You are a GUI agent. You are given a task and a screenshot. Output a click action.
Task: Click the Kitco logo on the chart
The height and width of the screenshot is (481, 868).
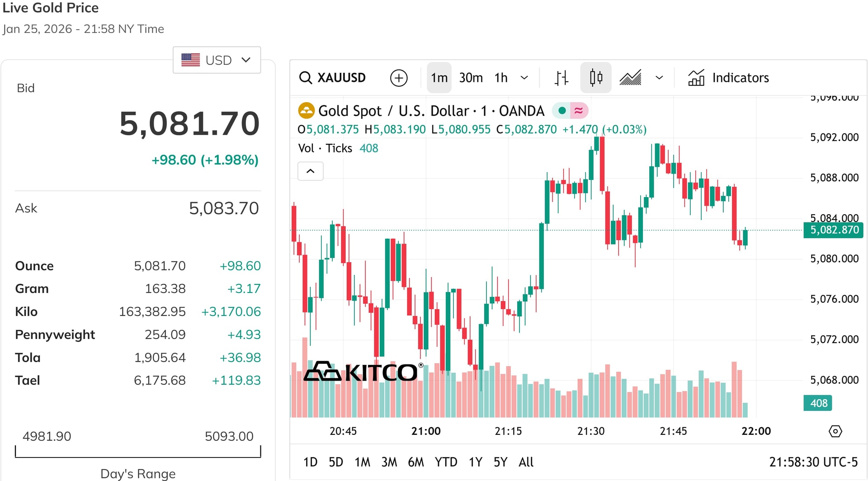pos(362,372)
